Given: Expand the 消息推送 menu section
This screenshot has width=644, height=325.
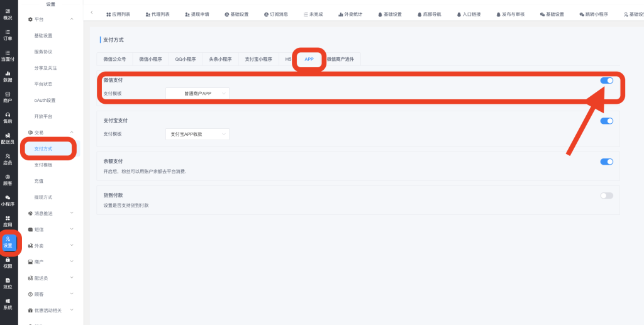Looking at the screenshot, I should [52, 213].
